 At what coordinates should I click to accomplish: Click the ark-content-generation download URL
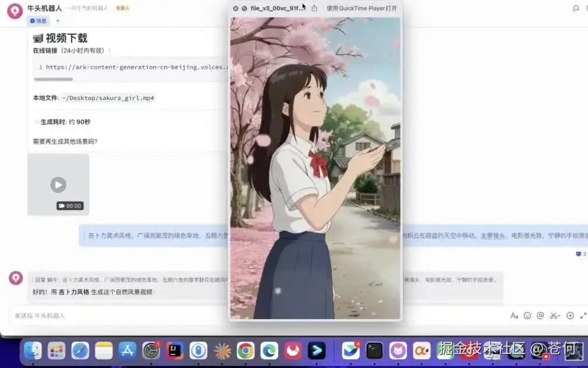coord(137,67)
